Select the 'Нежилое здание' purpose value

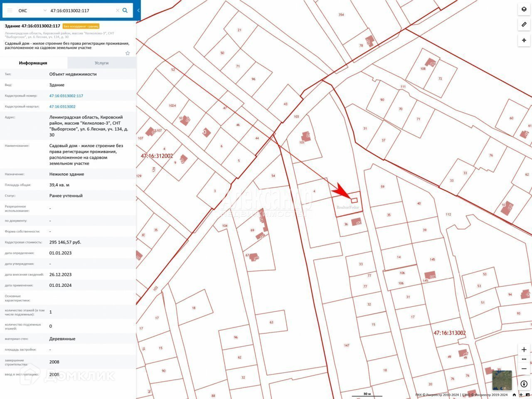tap(66, 174)
